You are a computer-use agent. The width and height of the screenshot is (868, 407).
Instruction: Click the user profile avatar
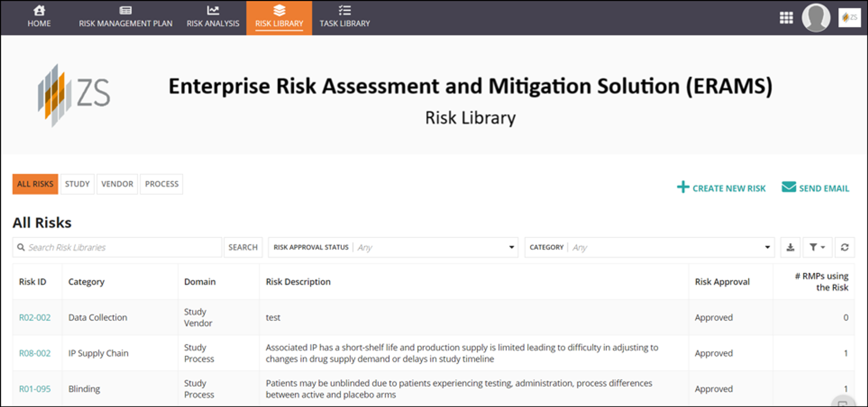(816, 18)
